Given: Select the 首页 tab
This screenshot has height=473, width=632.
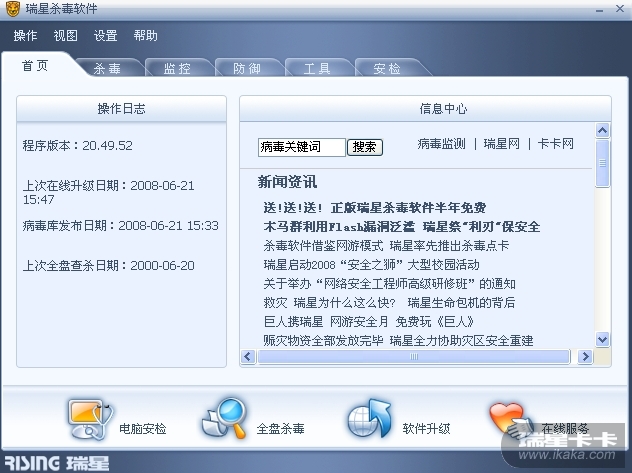Looking at the screenshot, I should (35, 65).
